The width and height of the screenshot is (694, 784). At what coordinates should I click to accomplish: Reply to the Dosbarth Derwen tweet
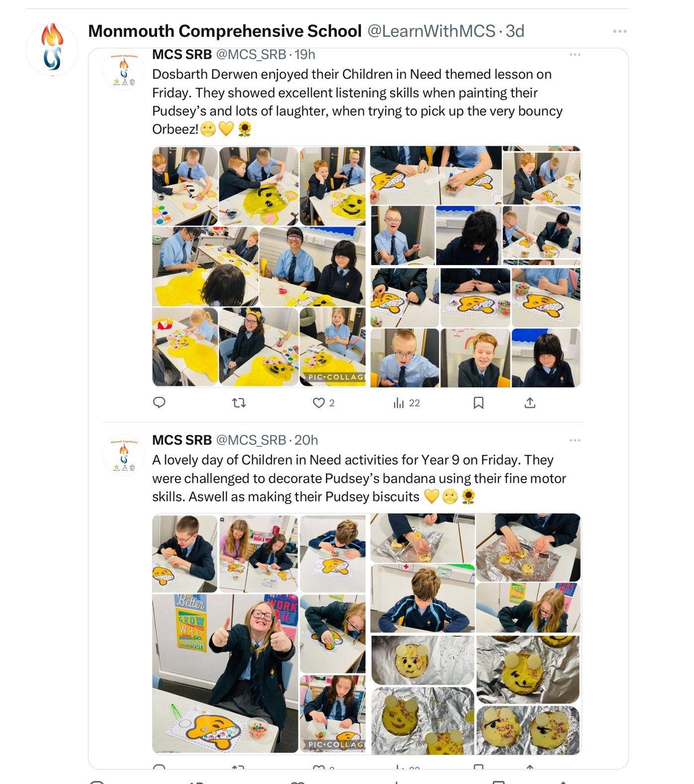(159, 402)
